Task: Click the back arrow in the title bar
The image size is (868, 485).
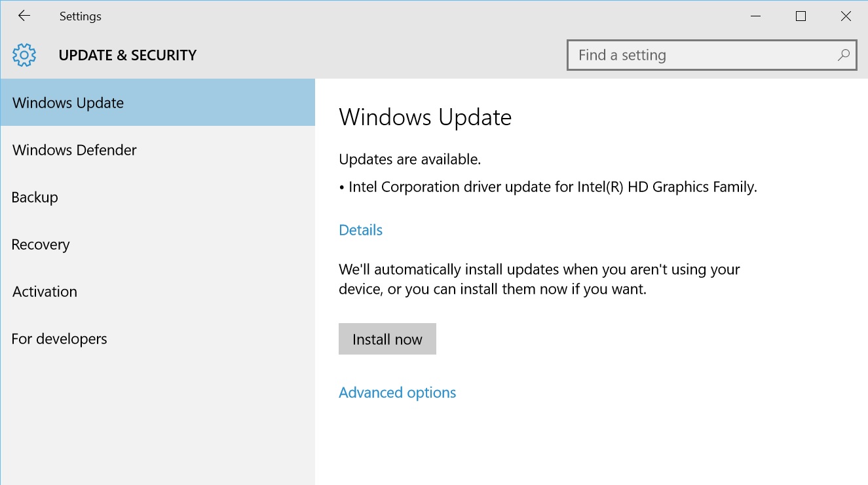Action: [x=24, y=16]
